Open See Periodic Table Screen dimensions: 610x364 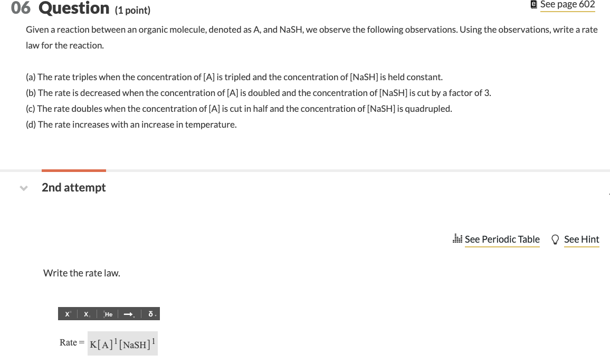click(x=502, y=240)
